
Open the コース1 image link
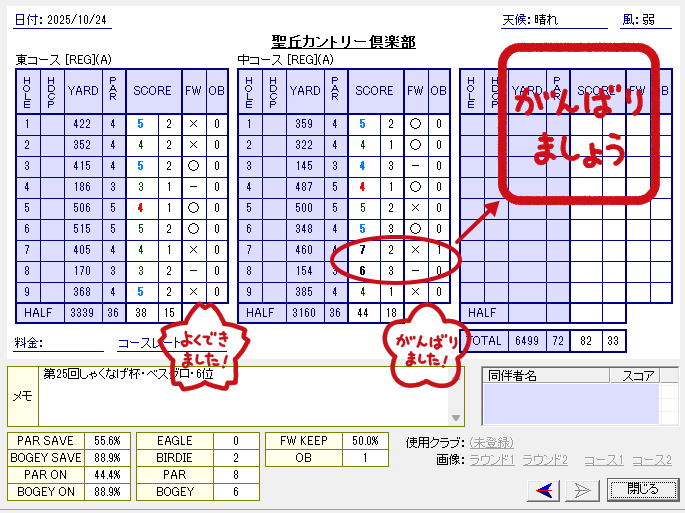(604, 460)
